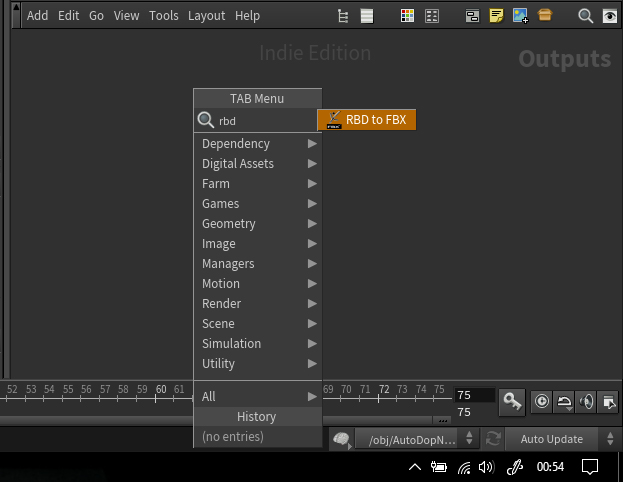Expand the Digital Assets submenu
623x482 pixels.
click(258, 163)
